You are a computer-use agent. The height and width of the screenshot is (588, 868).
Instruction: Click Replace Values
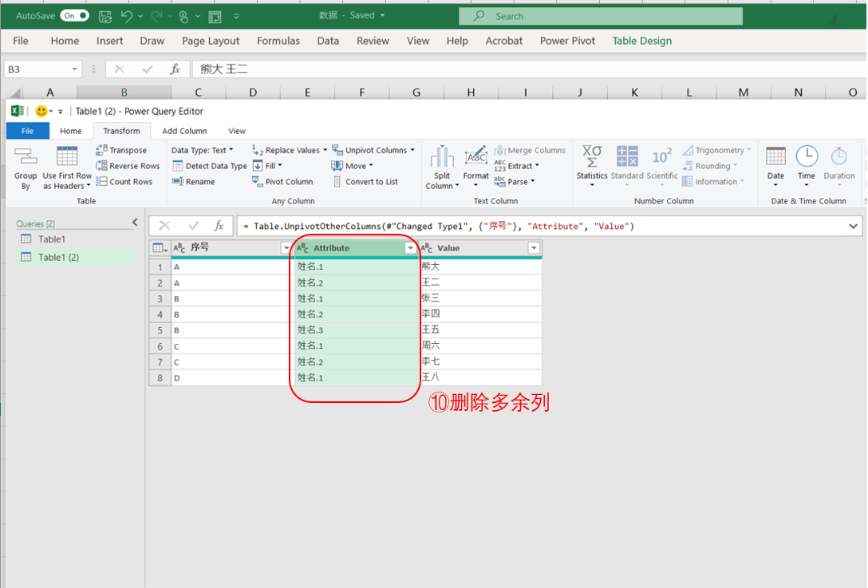click(286, 150)
